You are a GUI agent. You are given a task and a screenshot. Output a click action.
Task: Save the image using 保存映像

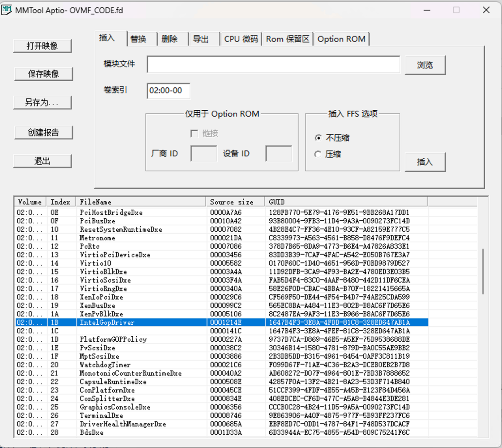click(x=43, y=74)
